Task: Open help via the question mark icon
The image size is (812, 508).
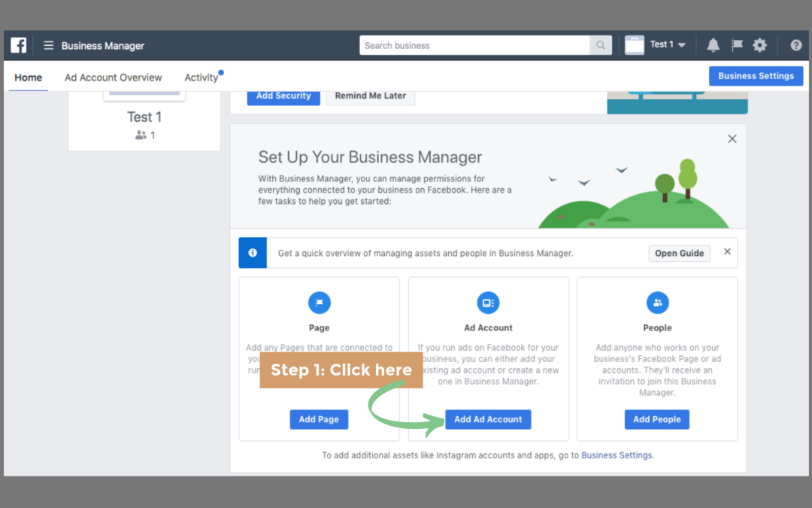Action: pos(795,45)
